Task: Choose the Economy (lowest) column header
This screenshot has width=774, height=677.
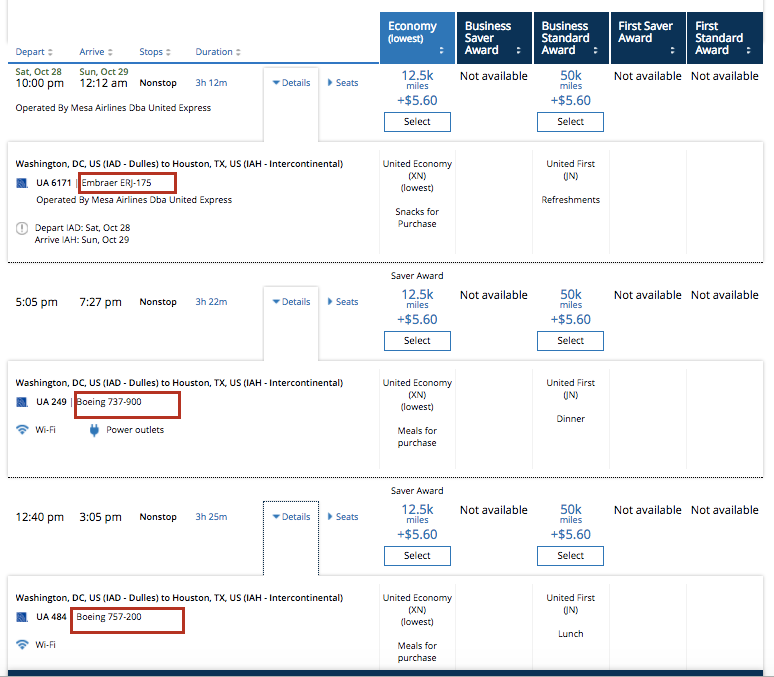Action: (x=417, y=38)
